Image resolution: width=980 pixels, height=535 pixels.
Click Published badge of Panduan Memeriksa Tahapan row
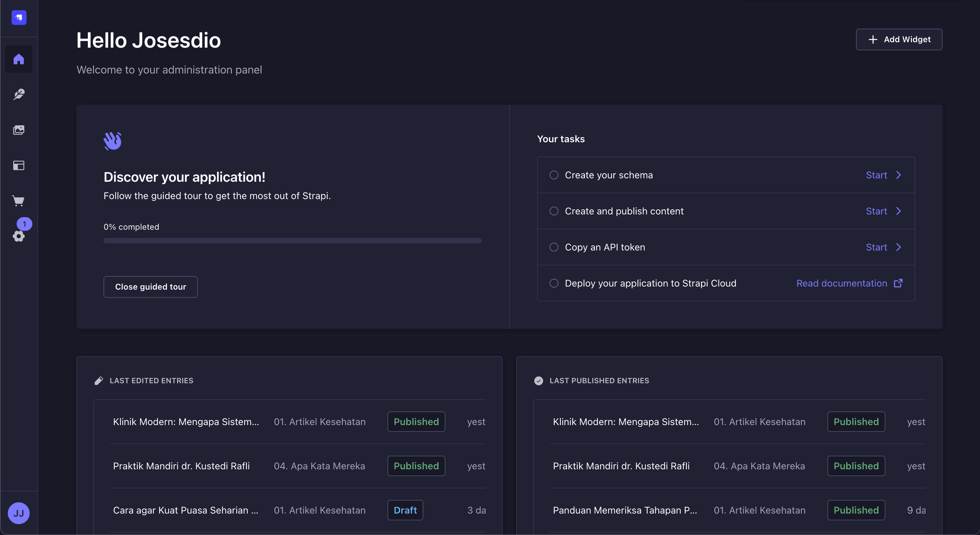(856, 510)
